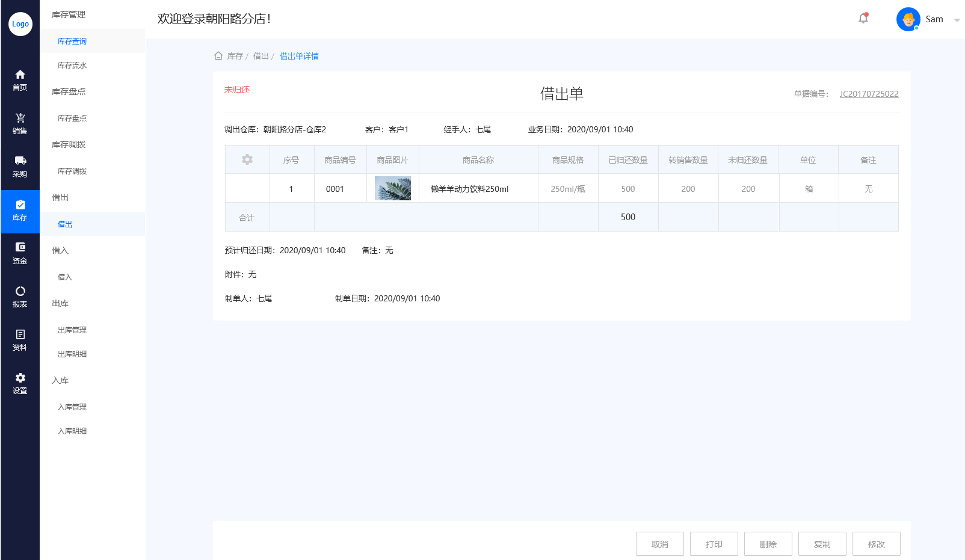Select 借出 highlighted submenu item
The image size is (965, 560).
93,224
